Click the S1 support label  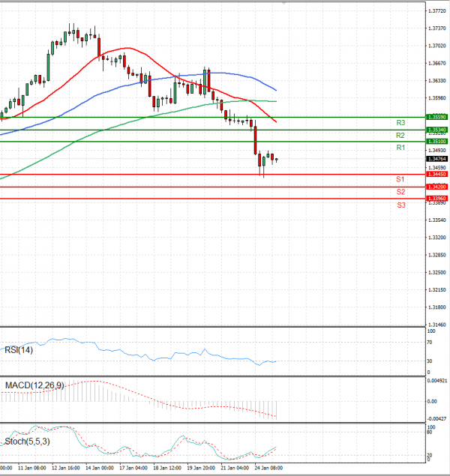pyautogui.click(x=400, y=179)
